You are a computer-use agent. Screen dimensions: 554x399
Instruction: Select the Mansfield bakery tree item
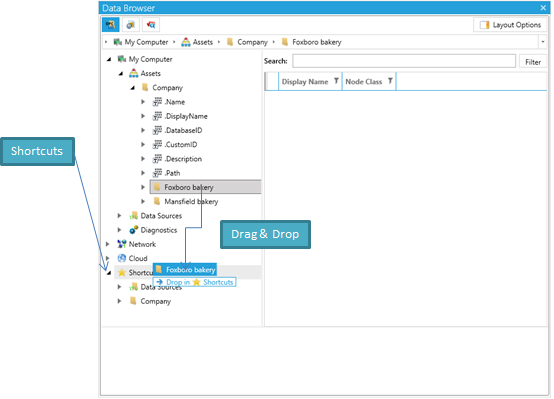tap(191, 201)
